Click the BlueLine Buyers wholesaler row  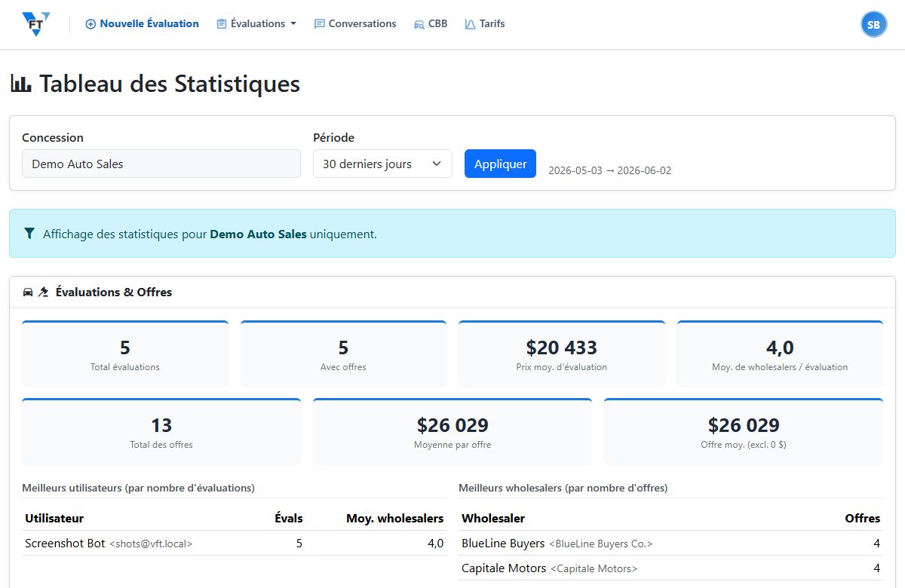coord(671,543)
